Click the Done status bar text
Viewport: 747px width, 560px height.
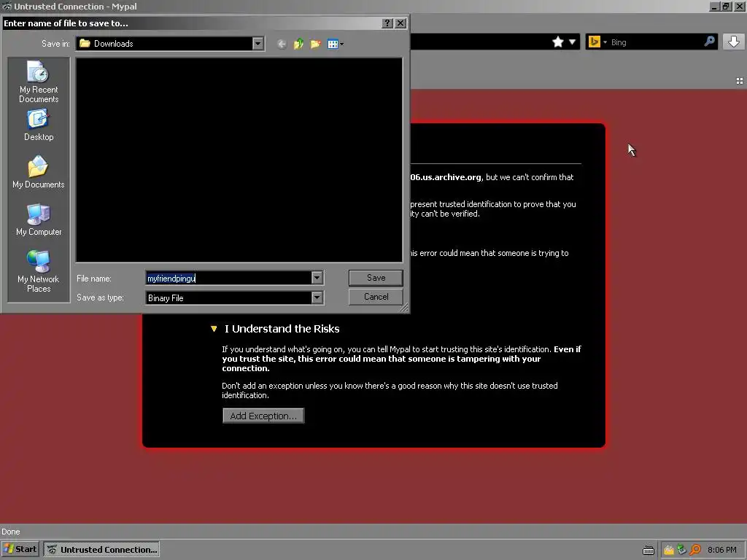(x=10, y=532)
